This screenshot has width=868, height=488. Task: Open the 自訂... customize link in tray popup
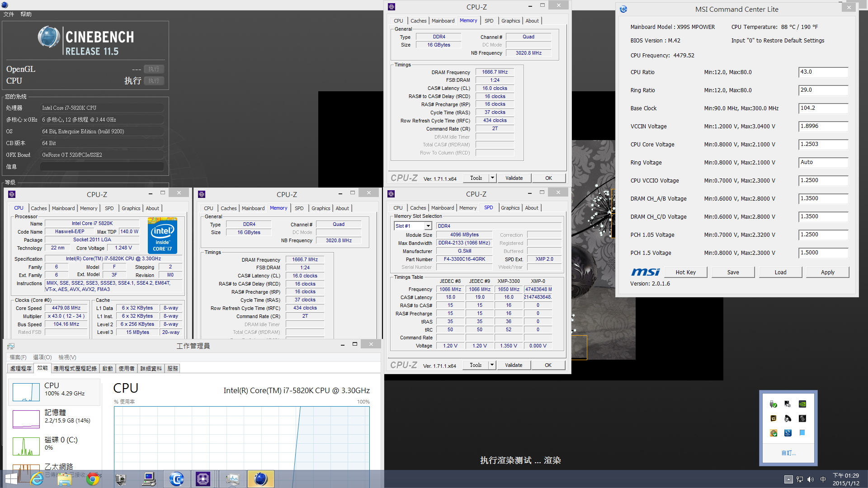[x=788, y=453]
